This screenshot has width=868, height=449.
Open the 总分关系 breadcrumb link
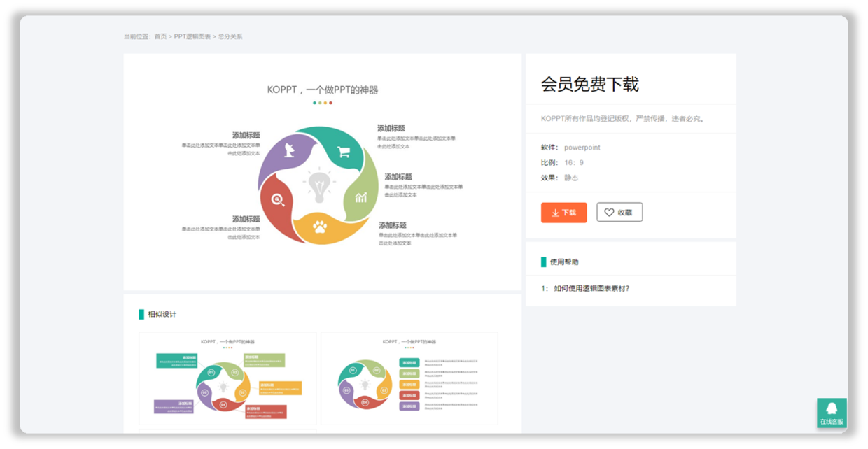tap(230, 36)
